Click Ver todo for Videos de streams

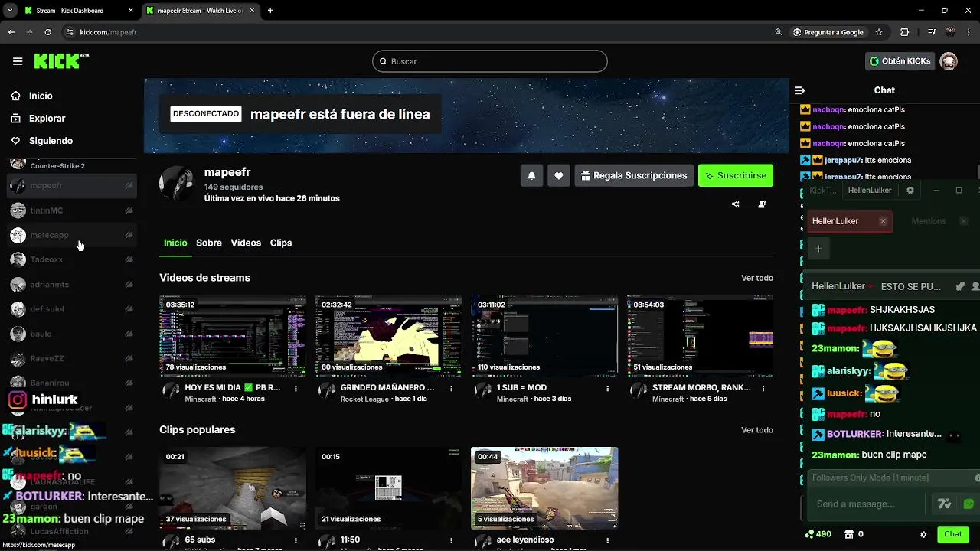point(757,278)
